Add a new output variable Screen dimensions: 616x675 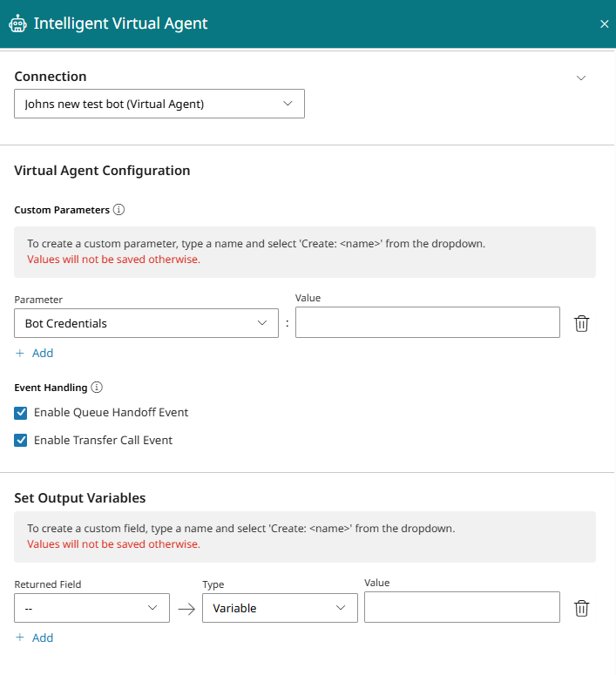click(34, 638)
